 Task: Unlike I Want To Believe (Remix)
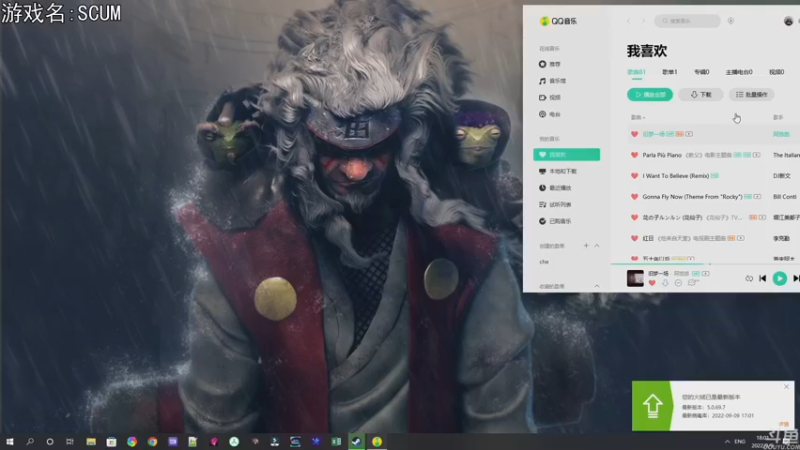point(634,176)
